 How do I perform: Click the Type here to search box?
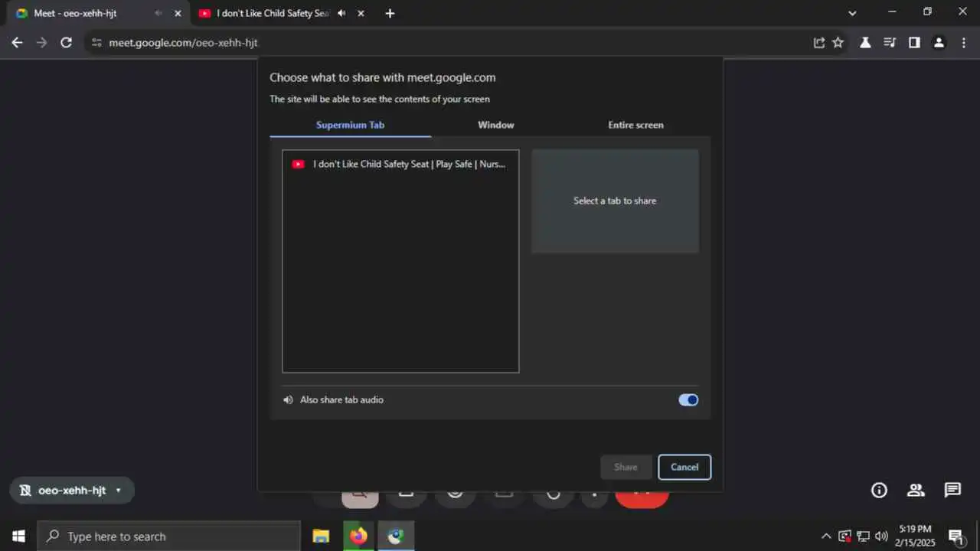click(x=168, y=536)
